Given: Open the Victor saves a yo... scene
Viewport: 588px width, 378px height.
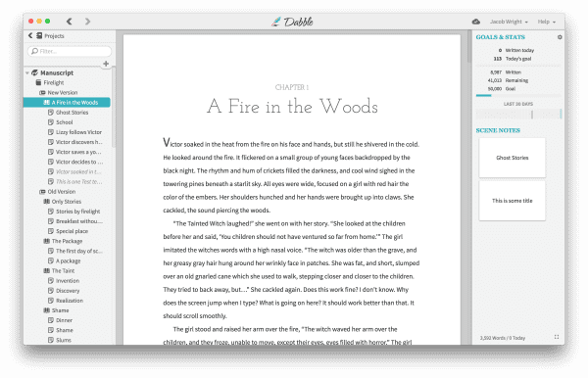Looking at the screenshot, I should [x=78, y=152].
